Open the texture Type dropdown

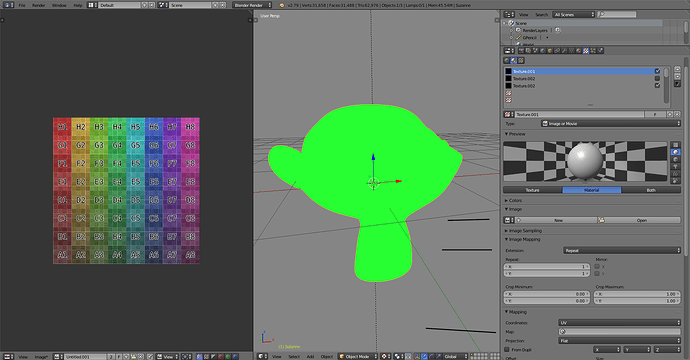pyautogui.click(x=611, y=124)
